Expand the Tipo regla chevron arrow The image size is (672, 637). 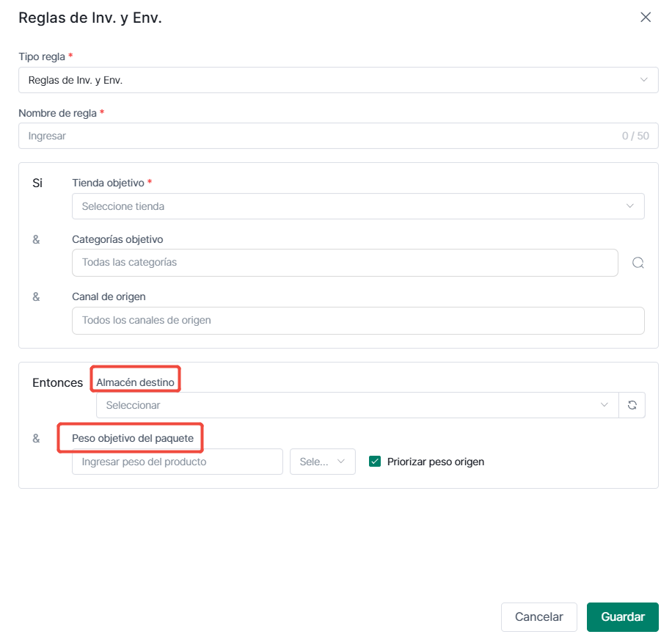[x=643, y=80]
